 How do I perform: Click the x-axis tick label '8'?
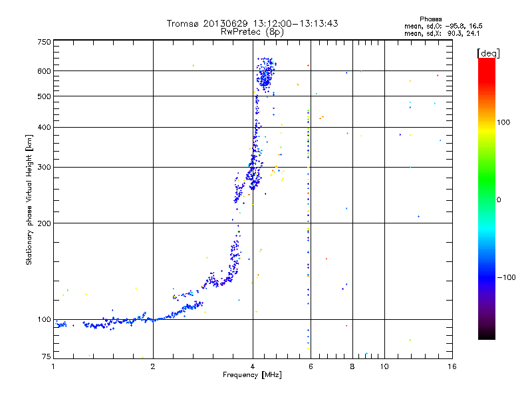(352, 366)
